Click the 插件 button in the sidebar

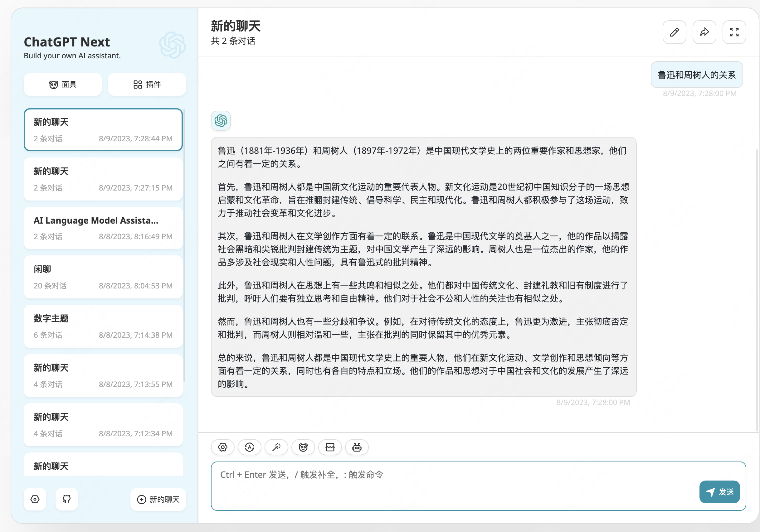pyautogui.click(x=147, y=85)
